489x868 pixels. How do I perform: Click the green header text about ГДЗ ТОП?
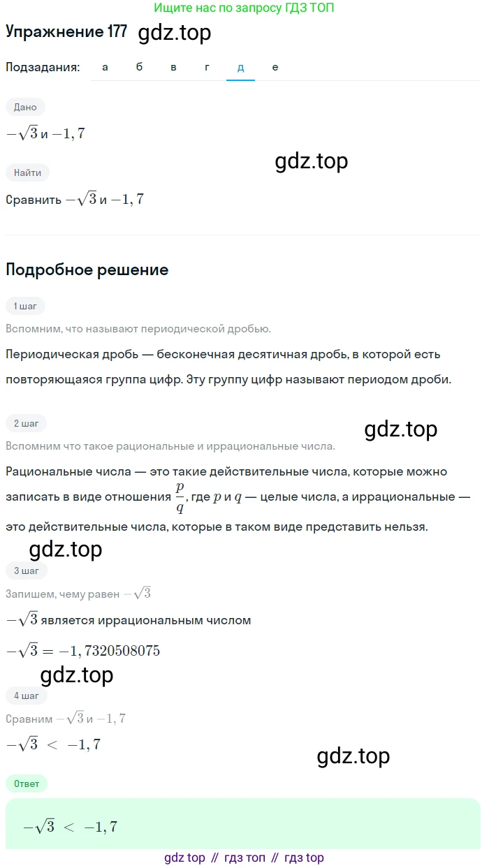244,9
